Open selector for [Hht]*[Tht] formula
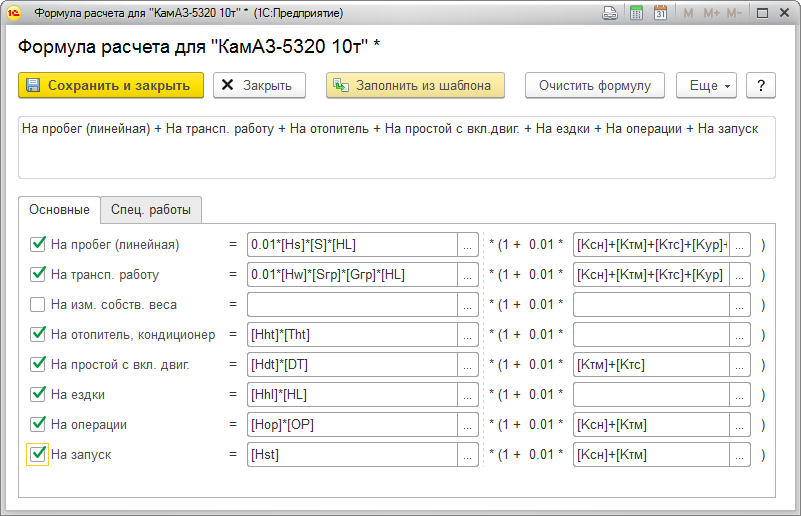 tap(467, 334)
